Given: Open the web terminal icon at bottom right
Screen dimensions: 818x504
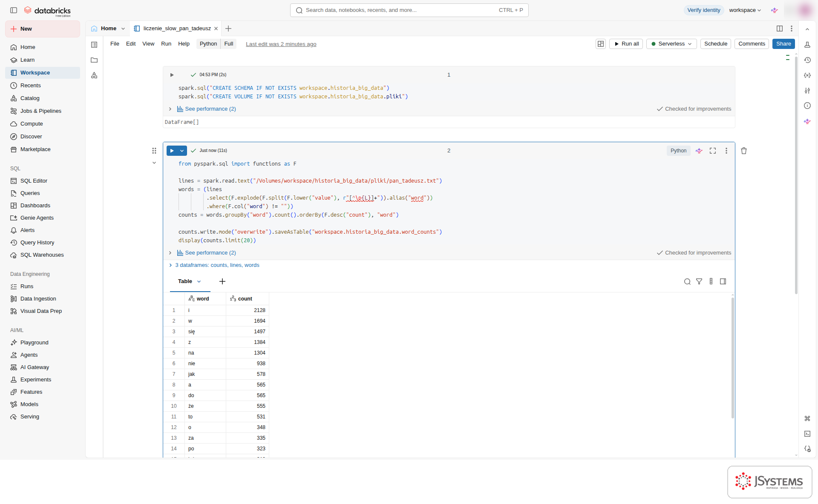Looking at the screenshot, I should (x=807, y=434).
